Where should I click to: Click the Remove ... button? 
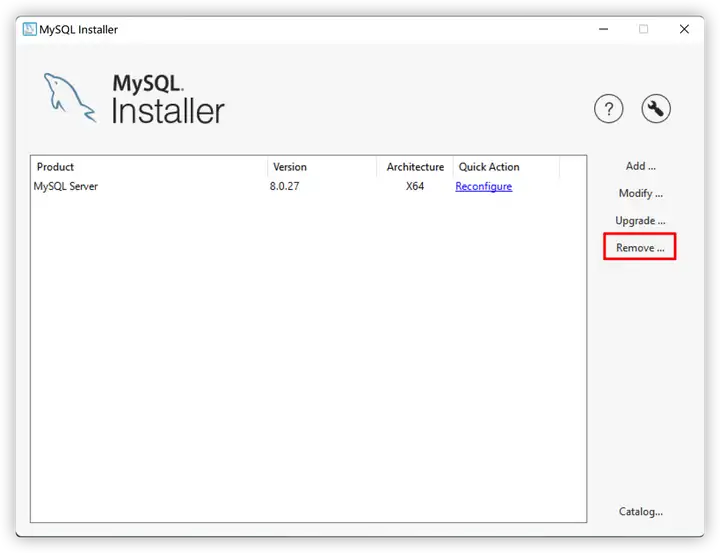pyautogui.click(x=640, y=248)
